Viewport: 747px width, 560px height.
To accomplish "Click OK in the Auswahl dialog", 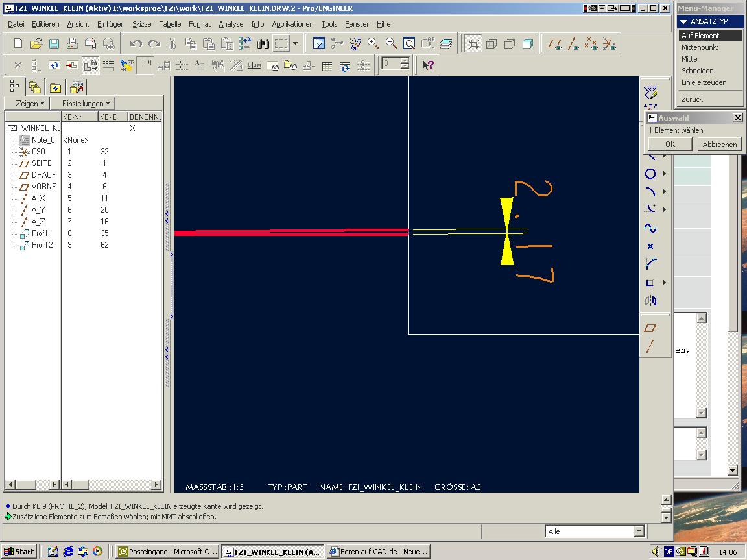I will coord(670,145).
